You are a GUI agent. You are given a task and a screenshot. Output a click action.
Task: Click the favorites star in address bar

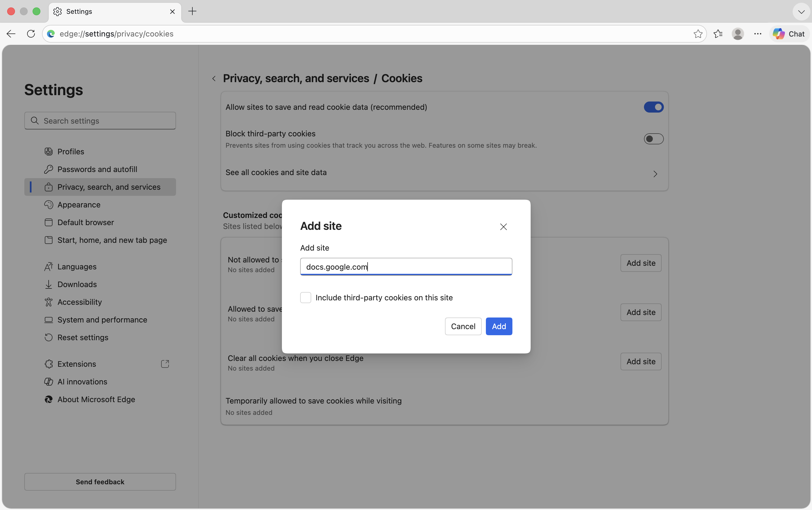click(x=698, y=33)
